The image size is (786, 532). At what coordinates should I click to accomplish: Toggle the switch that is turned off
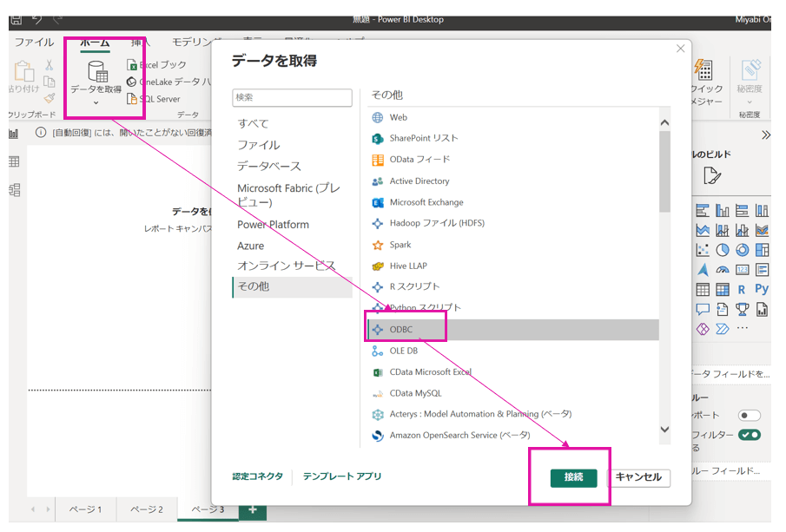[750, 416]
